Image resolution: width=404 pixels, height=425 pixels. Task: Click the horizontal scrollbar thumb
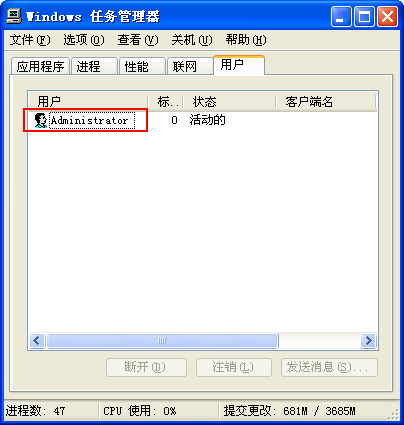point(162,340)
